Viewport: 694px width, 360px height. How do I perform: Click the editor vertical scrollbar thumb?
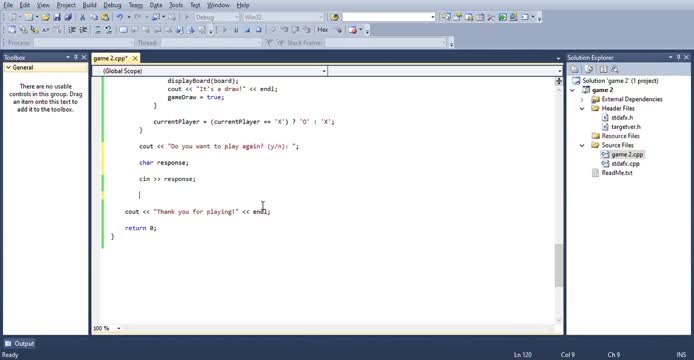(x=559, y=265)
